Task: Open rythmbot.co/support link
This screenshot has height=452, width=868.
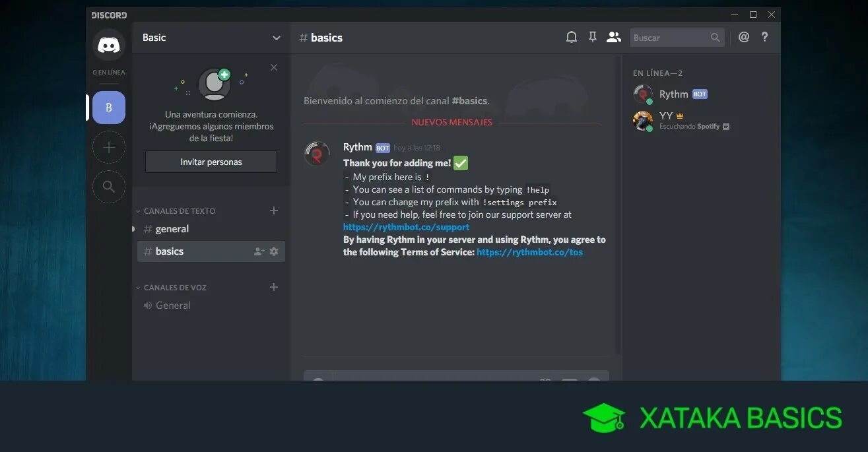Action: [x=406, y=227]
